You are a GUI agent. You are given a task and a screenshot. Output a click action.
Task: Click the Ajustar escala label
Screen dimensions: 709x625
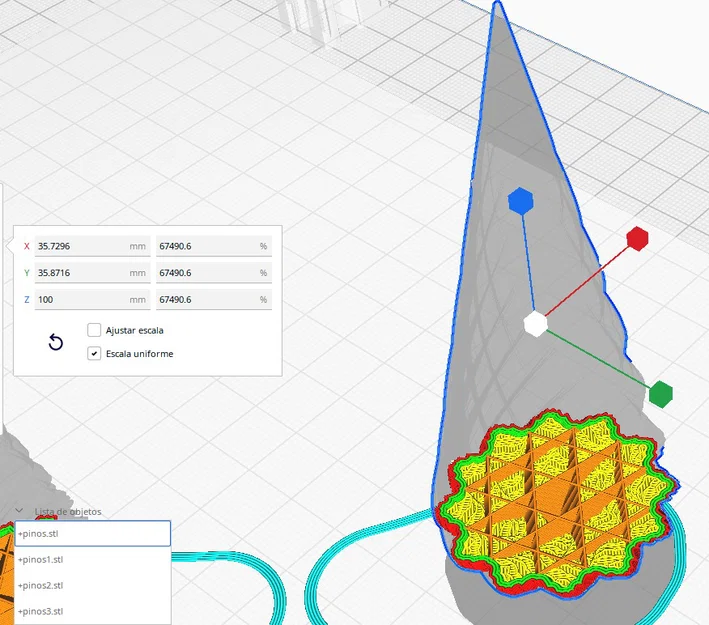[x=134, y=330]
